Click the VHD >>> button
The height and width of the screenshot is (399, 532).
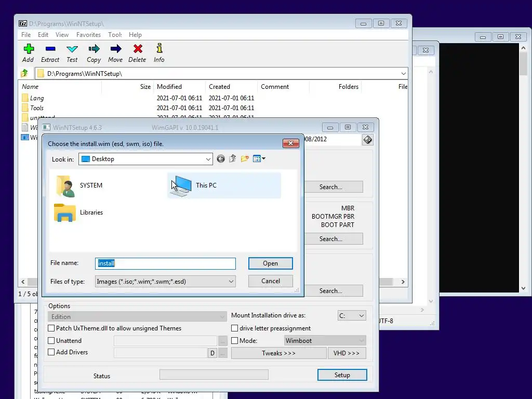(347, 353)
